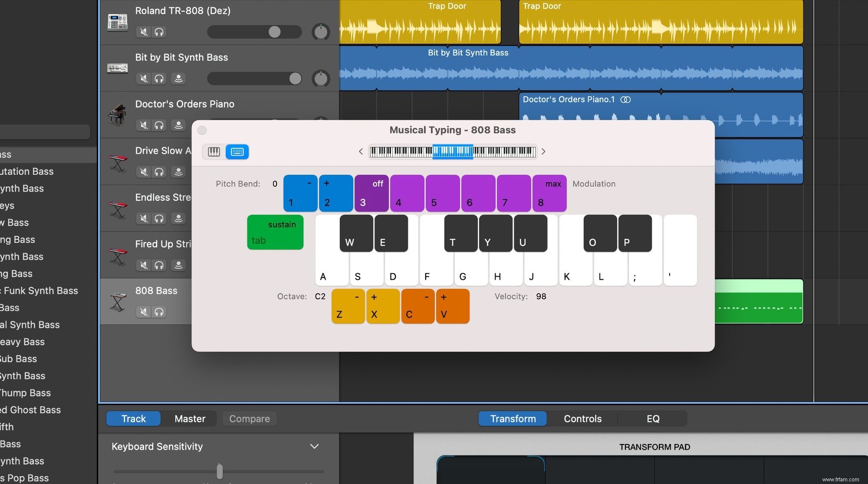Open the Controls tab
The height and width of the screenshot is (484, 868).
[x=582, y=419]
